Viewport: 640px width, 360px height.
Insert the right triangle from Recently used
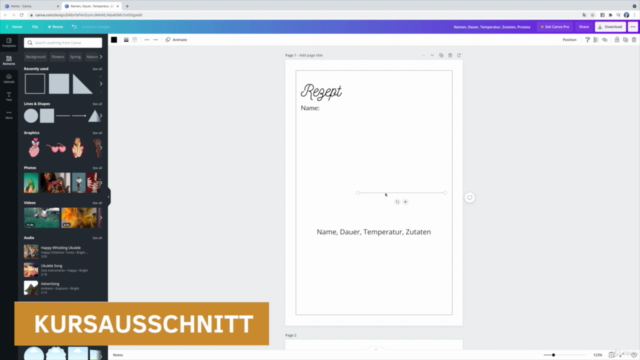click(x=82, y=84)
